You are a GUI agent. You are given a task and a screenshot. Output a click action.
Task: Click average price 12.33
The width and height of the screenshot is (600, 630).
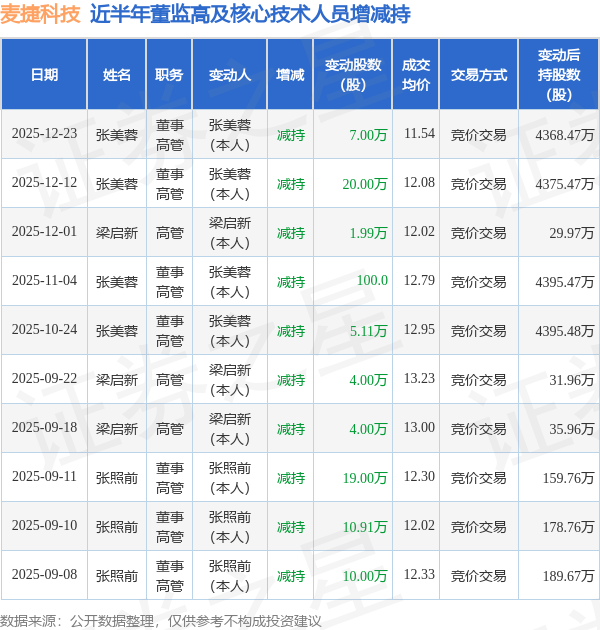pyautogui.click(x=419, y=575)
